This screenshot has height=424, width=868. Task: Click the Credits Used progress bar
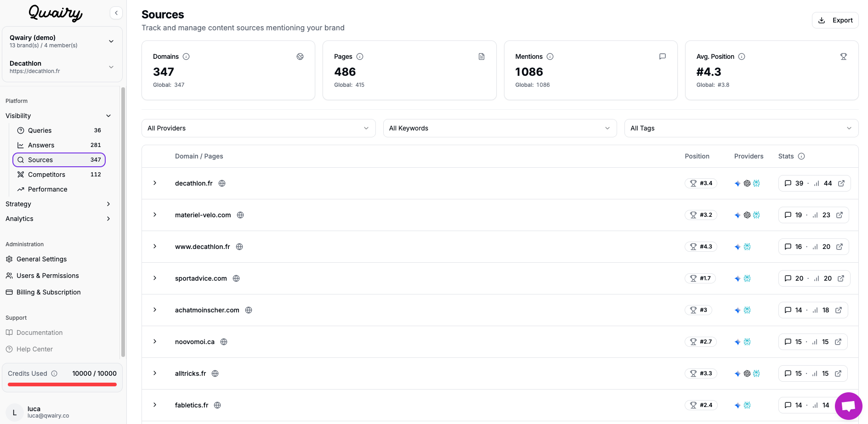[x=62, y=384]
